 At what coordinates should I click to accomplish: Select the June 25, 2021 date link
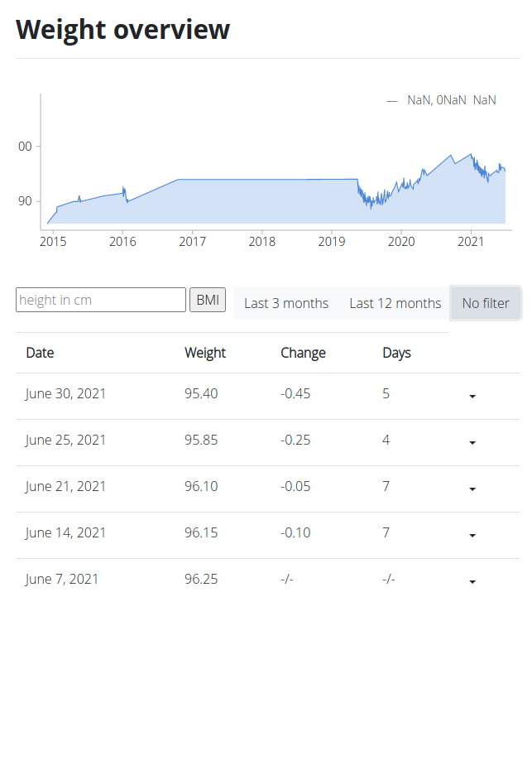coord(64,440)
